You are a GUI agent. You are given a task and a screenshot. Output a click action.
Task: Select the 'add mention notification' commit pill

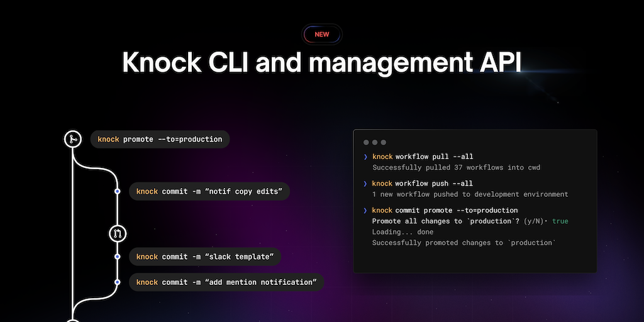pos(226,282)
